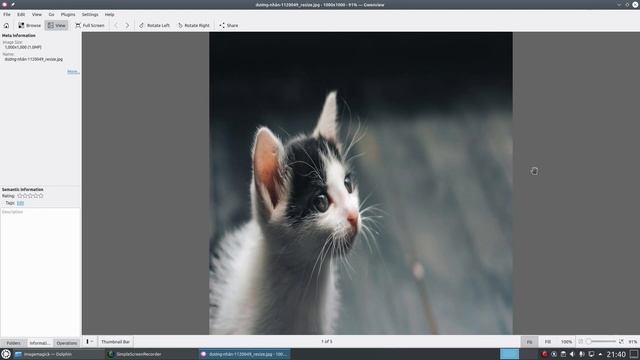
Task: Click the 91% zoom value
Action: click(633, 342)
